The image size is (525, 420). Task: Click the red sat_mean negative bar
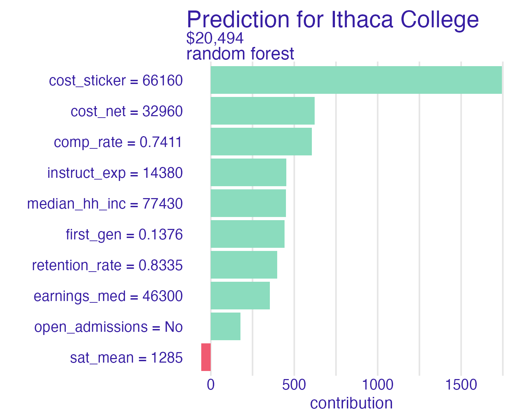pos(206,357)
